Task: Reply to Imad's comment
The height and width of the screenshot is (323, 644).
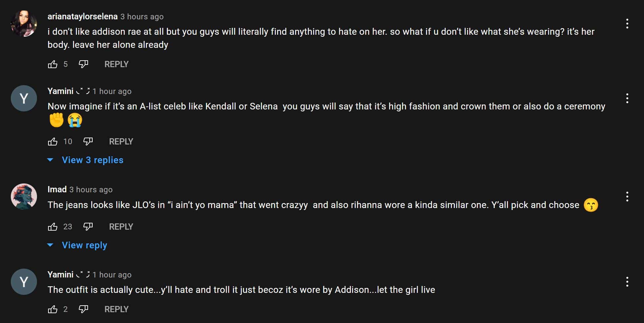Action: point(121,227)
